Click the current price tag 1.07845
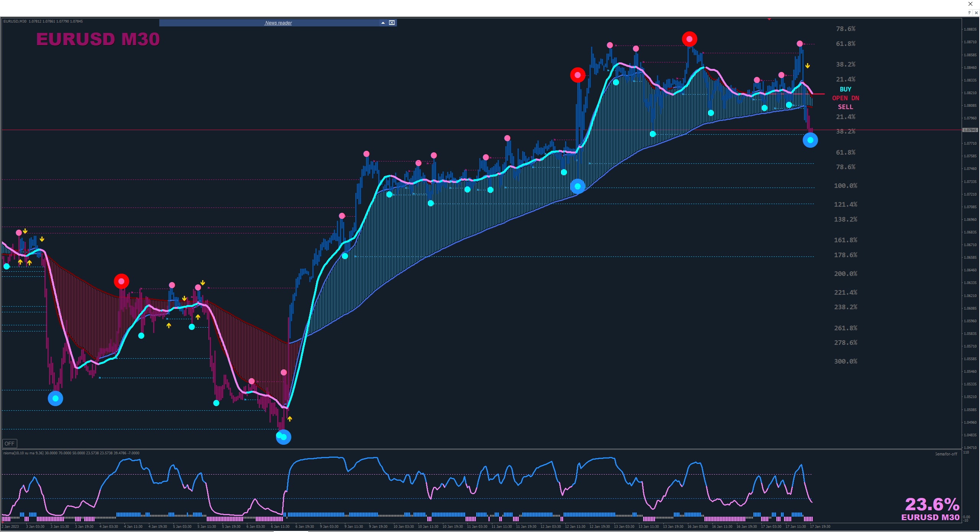980x532 pixels. (x=970, y=130)
